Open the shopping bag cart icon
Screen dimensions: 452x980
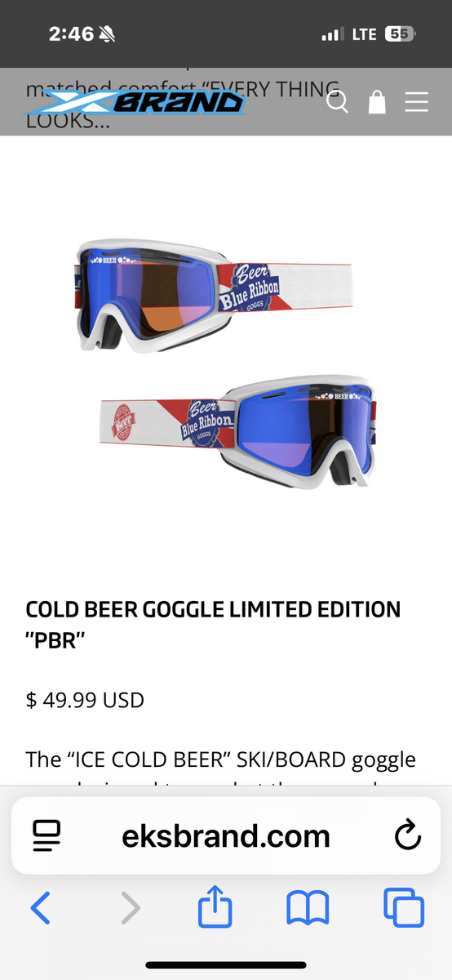pos(377,101)
